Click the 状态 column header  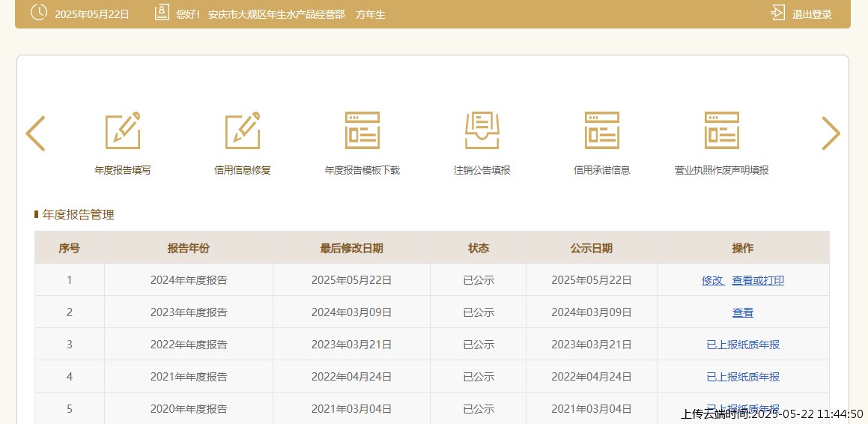pos(479,248)
